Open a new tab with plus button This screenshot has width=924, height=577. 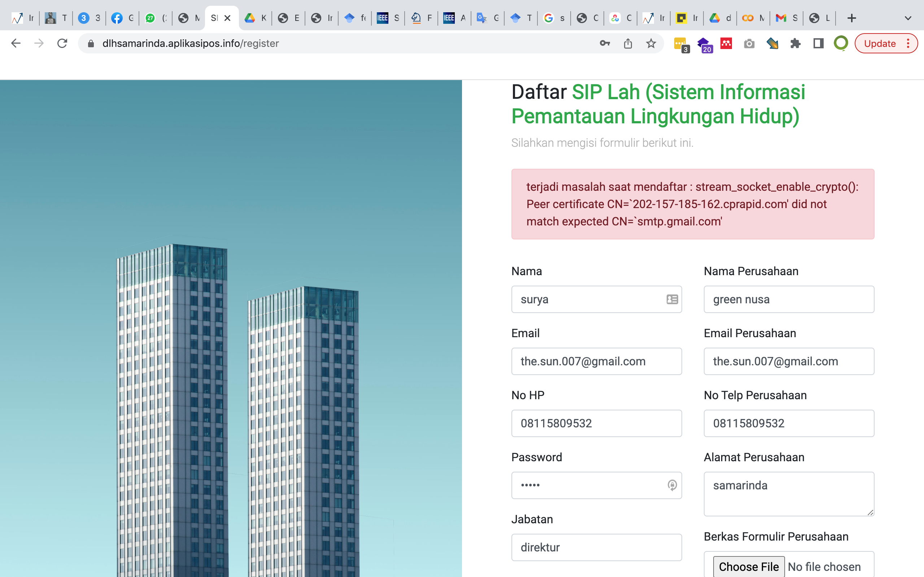[x=851, y=18]
